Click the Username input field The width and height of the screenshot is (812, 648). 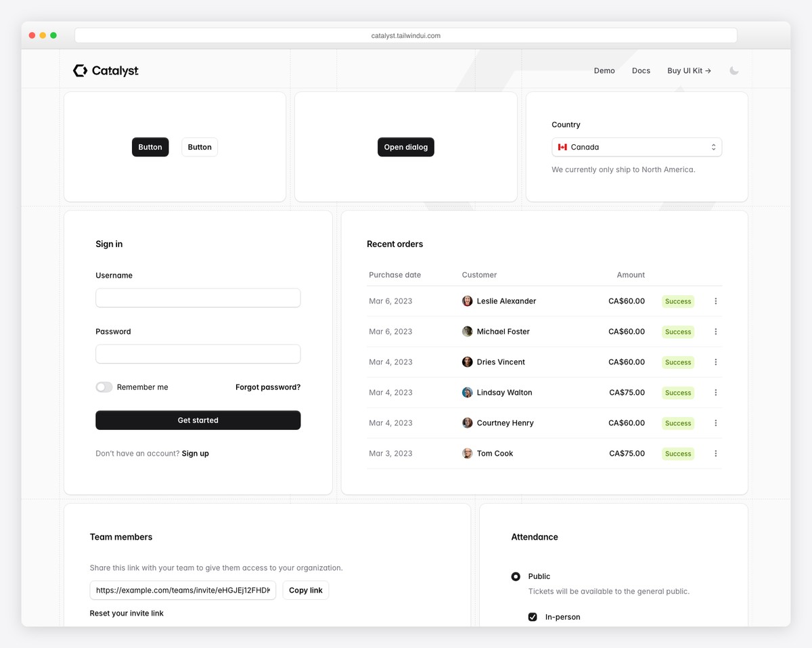coord(198,297)
